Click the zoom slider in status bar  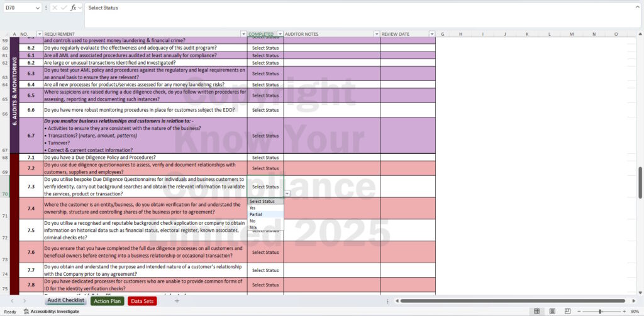point(601,311)
